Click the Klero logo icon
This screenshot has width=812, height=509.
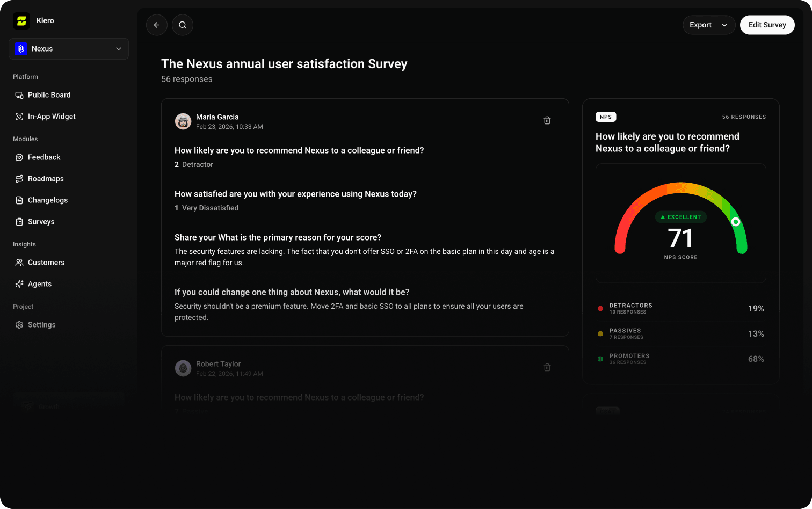pos(21,21)
